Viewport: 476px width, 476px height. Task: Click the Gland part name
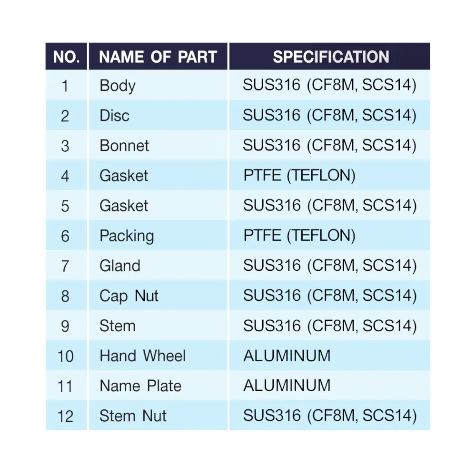pyautogui.click(x=120, y=266)
